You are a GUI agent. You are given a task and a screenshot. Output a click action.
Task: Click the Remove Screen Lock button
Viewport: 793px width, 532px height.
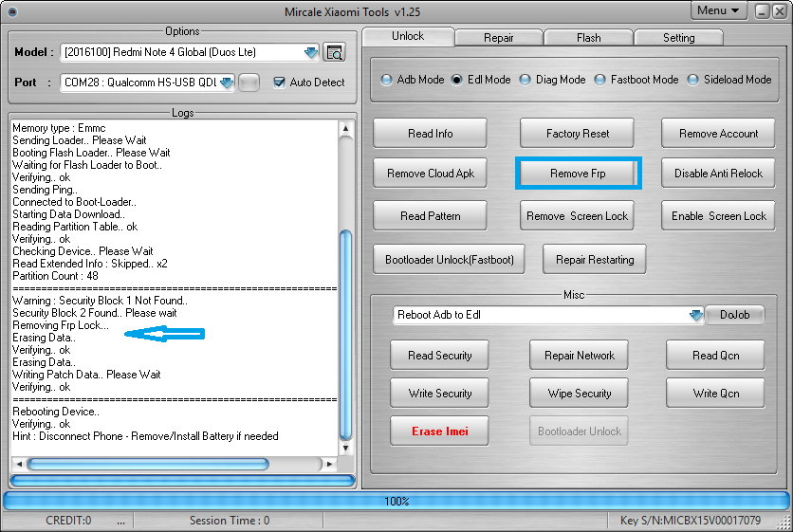coord(578,216)
